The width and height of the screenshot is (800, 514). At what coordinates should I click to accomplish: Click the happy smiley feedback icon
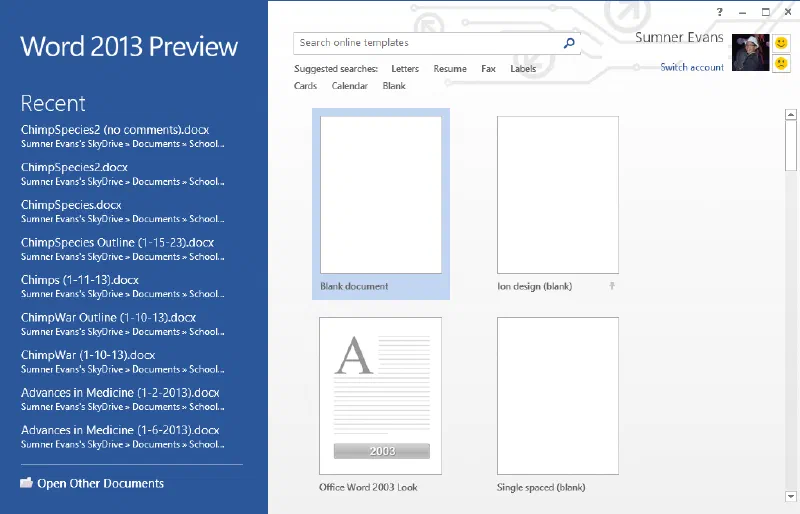coord(781,43)
